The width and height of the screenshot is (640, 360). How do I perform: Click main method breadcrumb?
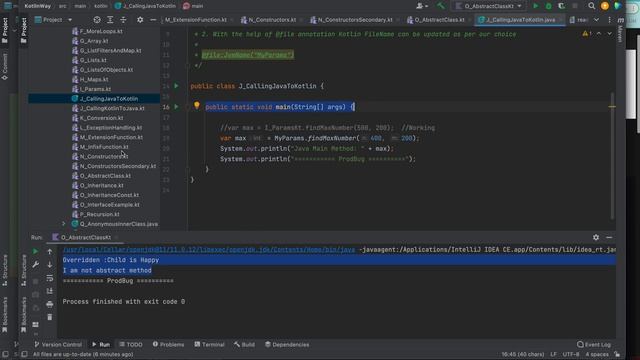coord(193,6)
